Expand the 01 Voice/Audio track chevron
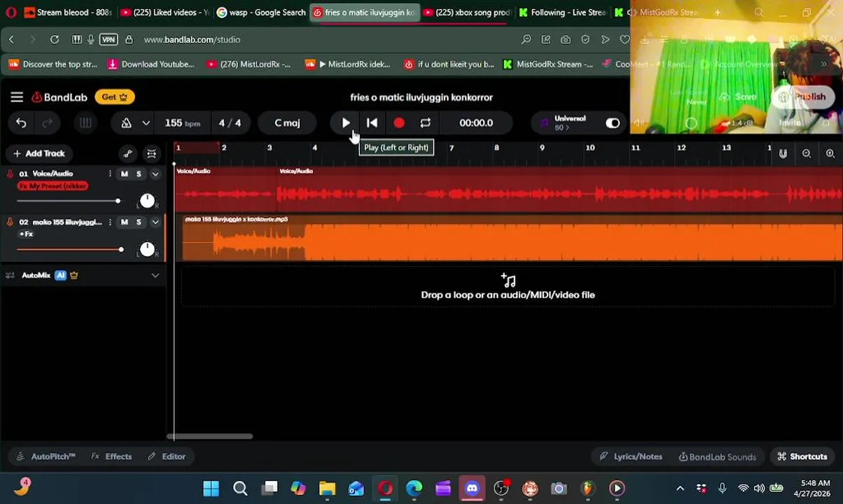The width and height of the screenshot is (843, 504). (x=155, y=174)
